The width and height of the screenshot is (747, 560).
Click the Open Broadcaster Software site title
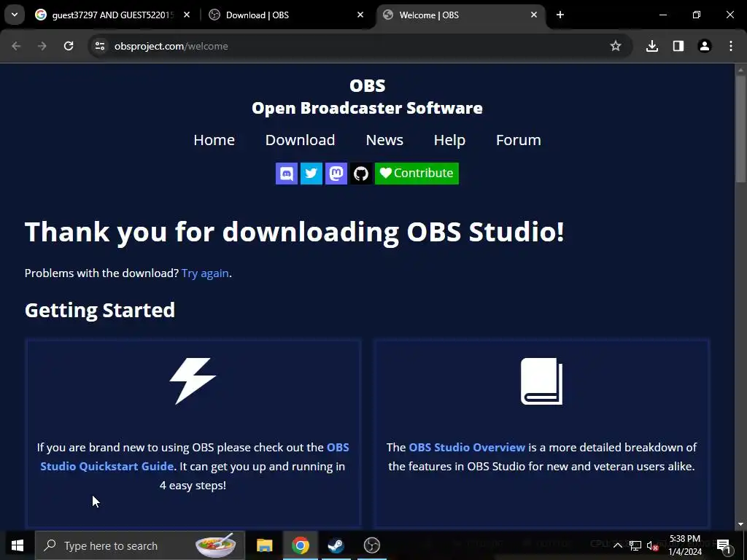(367, 108)
